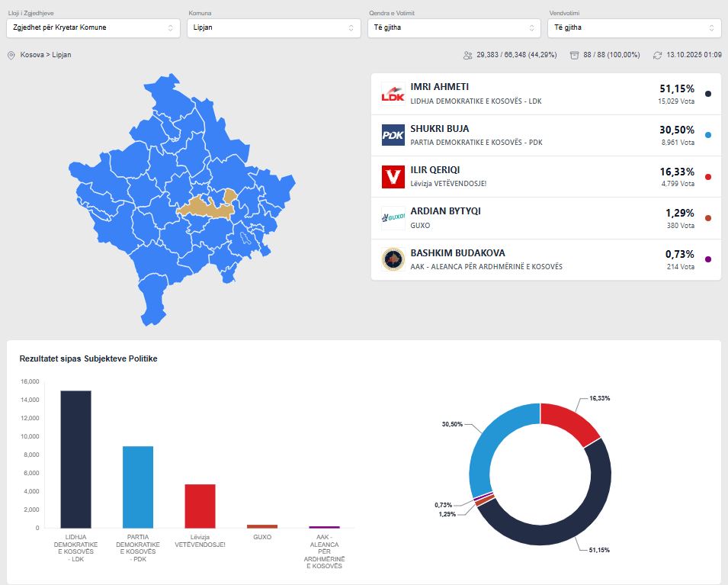Click the voters icon next to turnout

[x=467, y=56]
